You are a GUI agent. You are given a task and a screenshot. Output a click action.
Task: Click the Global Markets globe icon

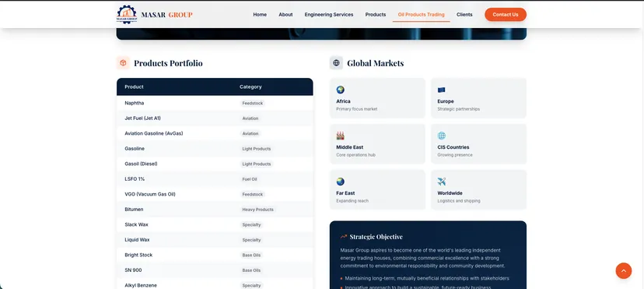pos(336,63)
